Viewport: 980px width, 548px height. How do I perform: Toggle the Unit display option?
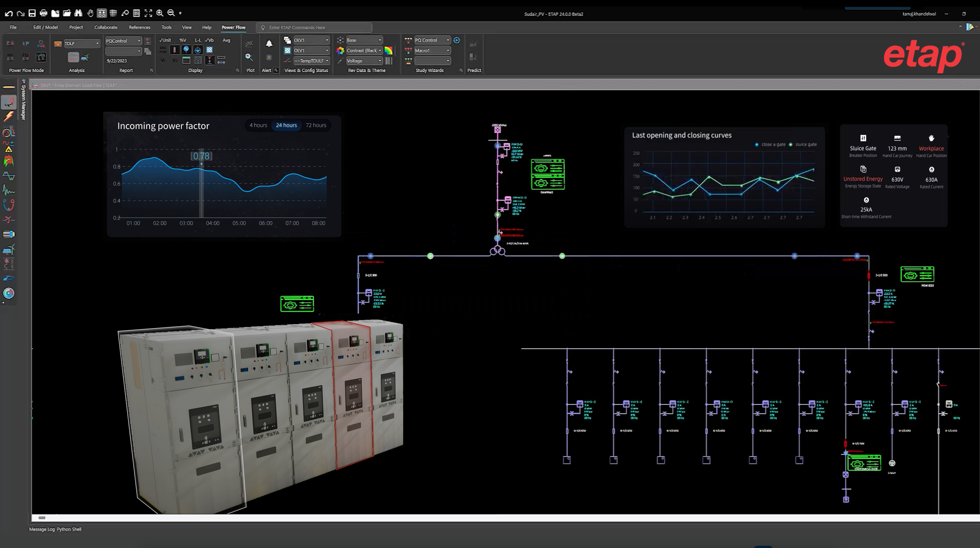coord(166,40)
